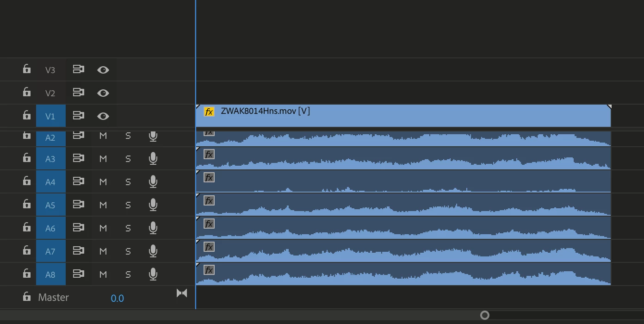The image size is (644, 324).
Task: Mute audio track A2
Action: (x=103, y=136)
